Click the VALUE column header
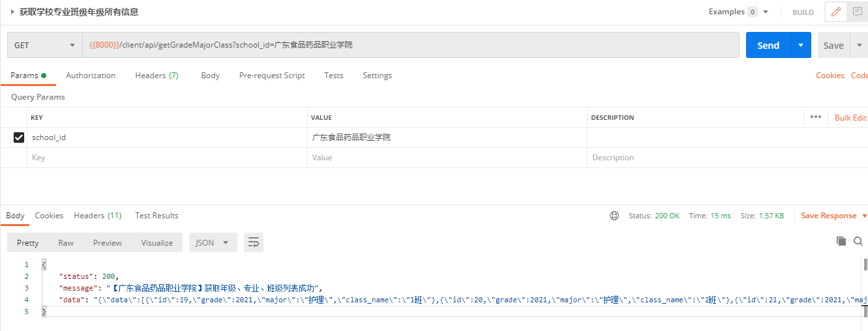This screenshot has height=331, width=868. (x=321, y=118)
